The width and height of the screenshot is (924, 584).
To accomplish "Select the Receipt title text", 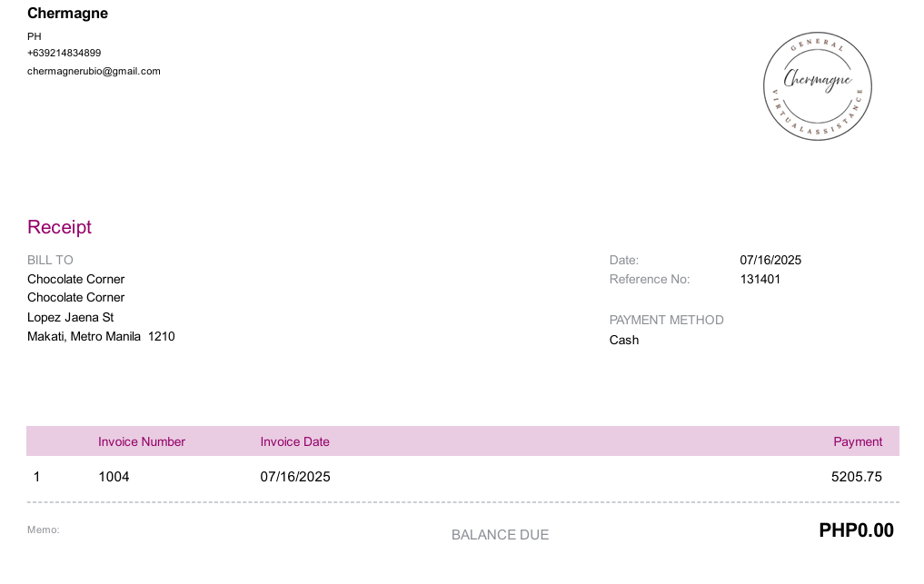I will click(x=60, y=227).
